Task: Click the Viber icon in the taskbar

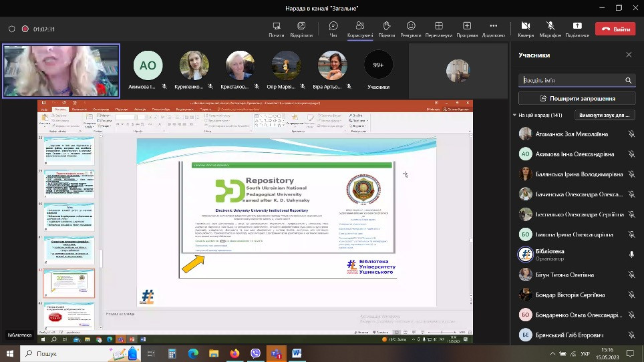Action: point(255,353)
